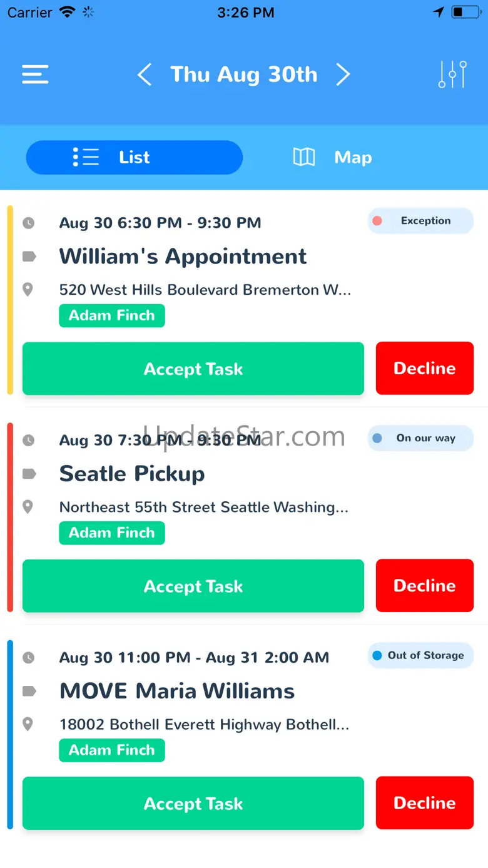Open the filter sliders icon
Viewport: 488px width, 868px height.
[x=452, y=74]
